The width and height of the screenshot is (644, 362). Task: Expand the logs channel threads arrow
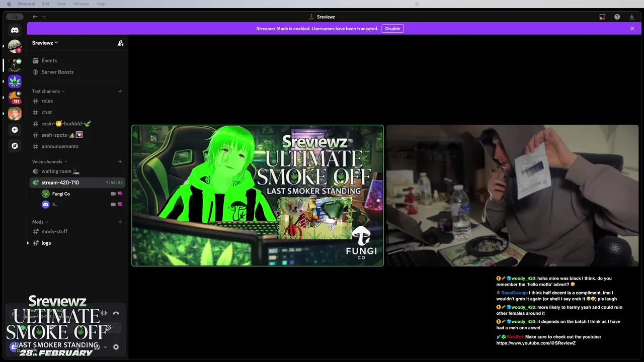[x=28, y=243]
